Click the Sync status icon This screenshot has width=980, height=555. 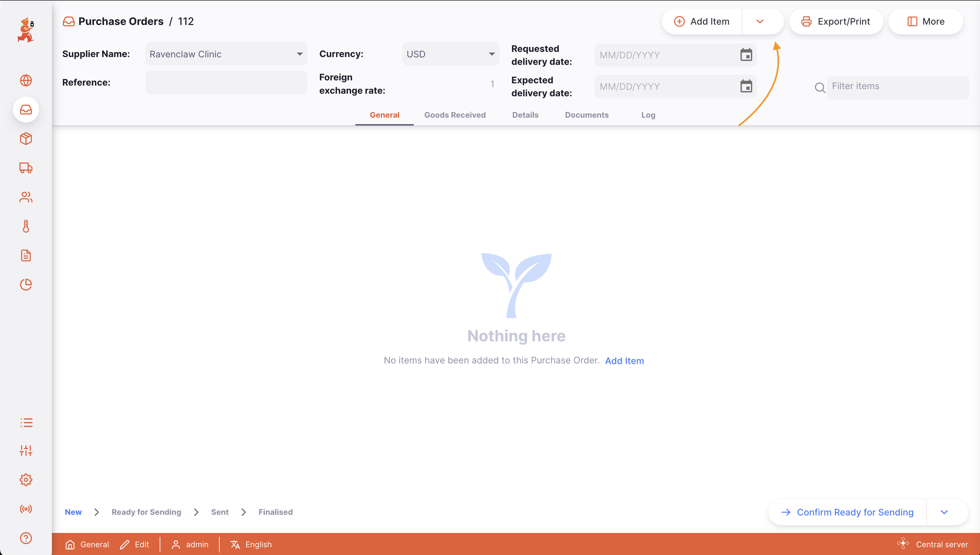pyautogui.click(x=26, y=509)
